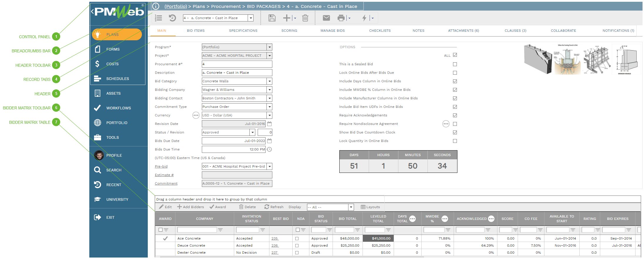Expand the Bid Category dropdown
Screen dimensions: 644x259
[269, 81]
